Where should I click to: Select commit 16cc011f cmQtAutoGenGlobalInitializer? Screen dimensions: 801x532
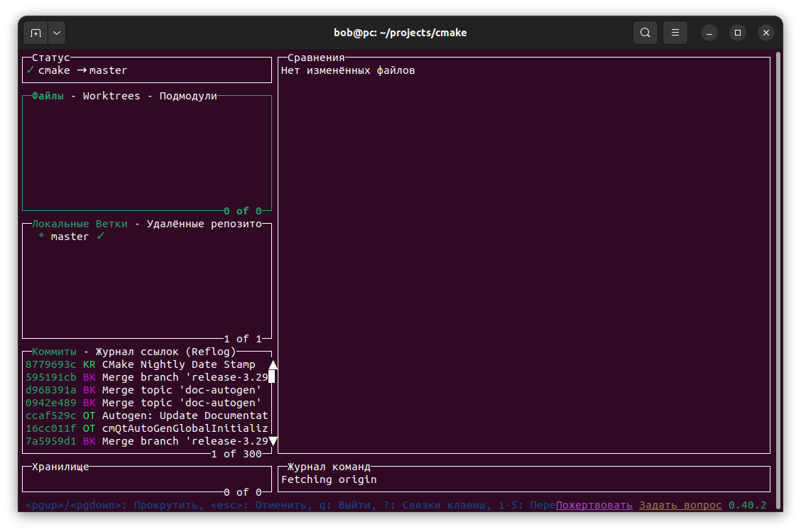click(x=142, y=428)
